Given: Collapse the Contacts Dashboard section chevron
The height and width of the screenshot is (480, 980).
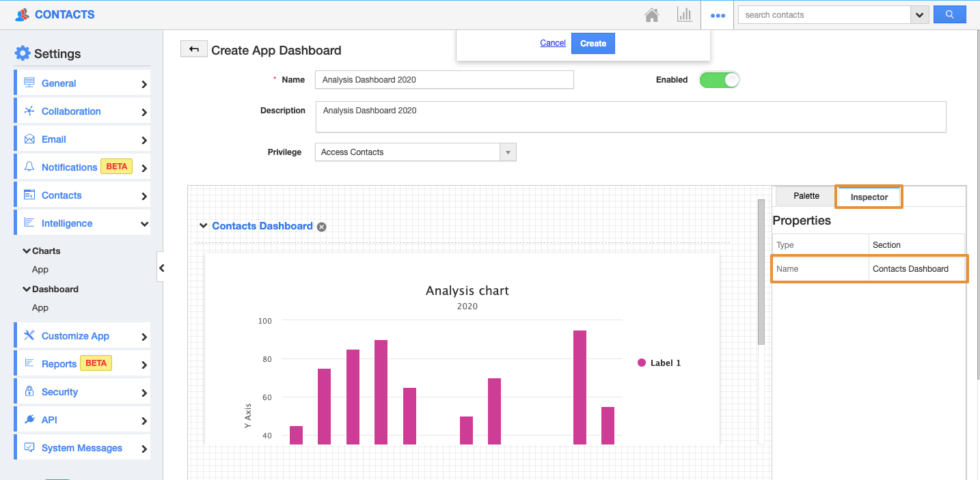Looking at the screenshot, I should coord(204,226).
